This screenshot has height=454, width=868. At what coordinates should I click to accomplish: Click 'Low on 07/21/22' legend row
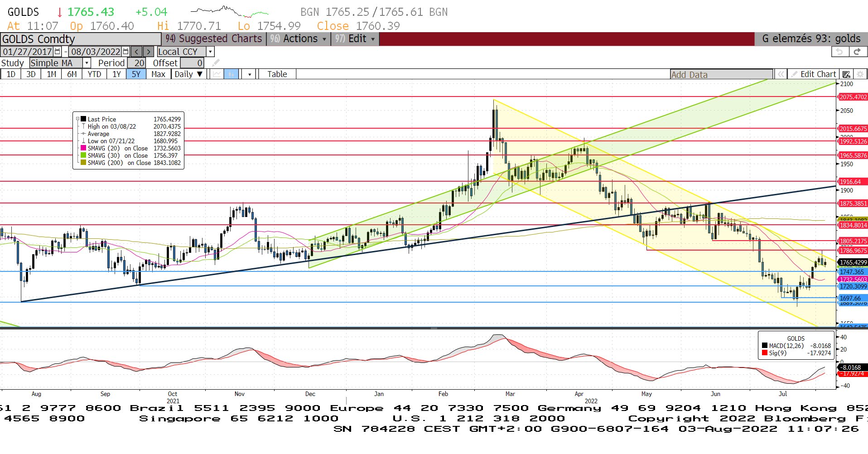(x=130, y=141)
